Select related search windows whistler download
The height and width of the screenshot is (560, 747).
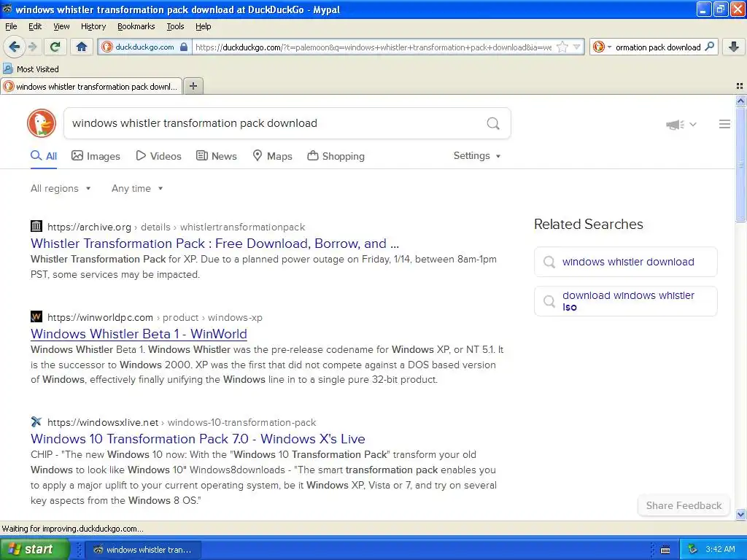pos(625,262)
